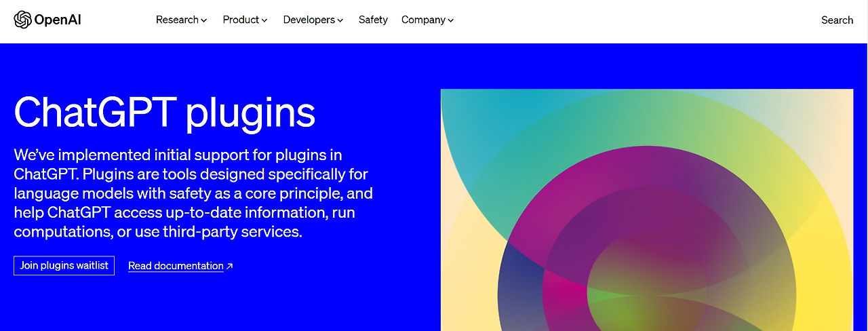Click the external arrow beside Read documentation
The image size is (868, 331).
(230, 266)
